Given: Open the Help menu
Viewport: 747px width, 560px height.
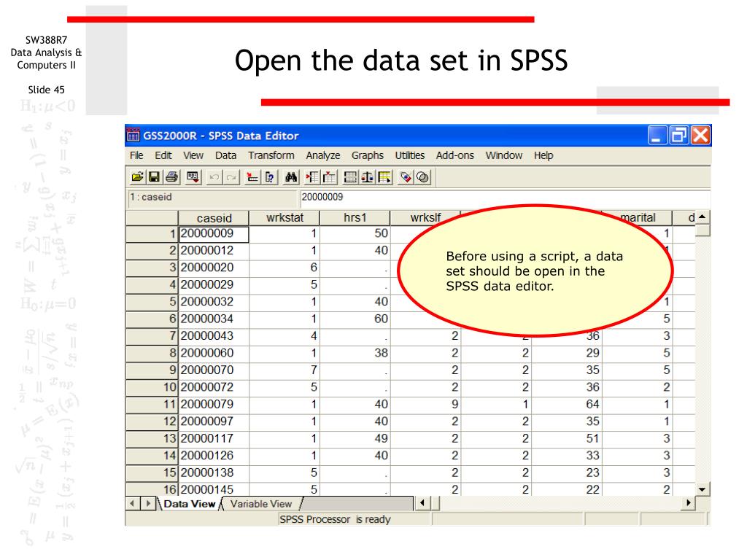Looking at the screenshot, I should (x=543, y=155).
